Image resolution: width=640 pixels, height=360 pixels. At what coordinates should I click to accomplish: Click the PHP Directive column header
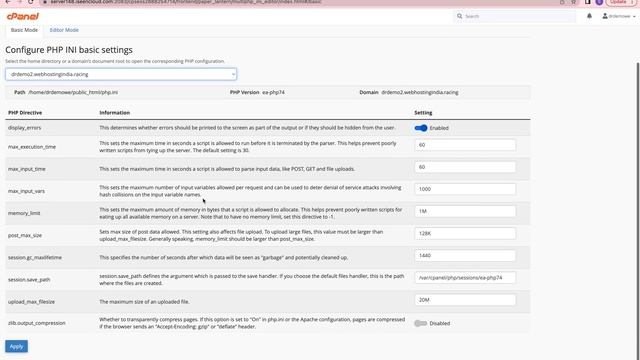click(25, 113)
